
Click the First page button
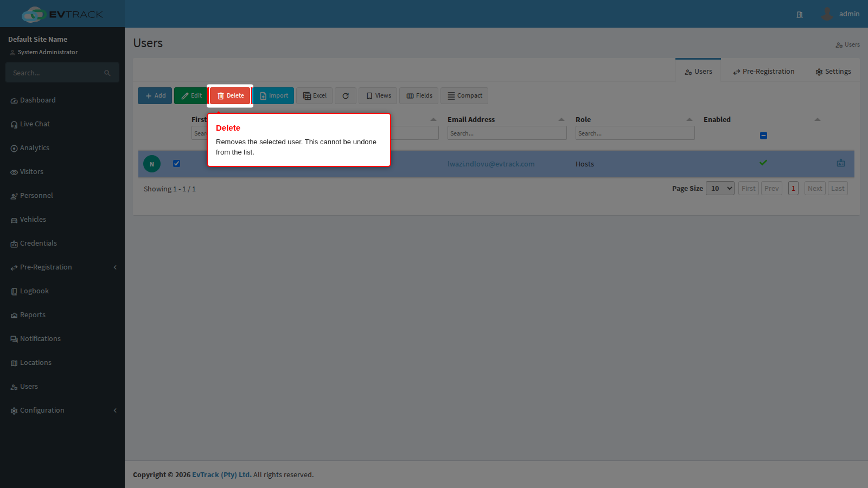[749, 188]
